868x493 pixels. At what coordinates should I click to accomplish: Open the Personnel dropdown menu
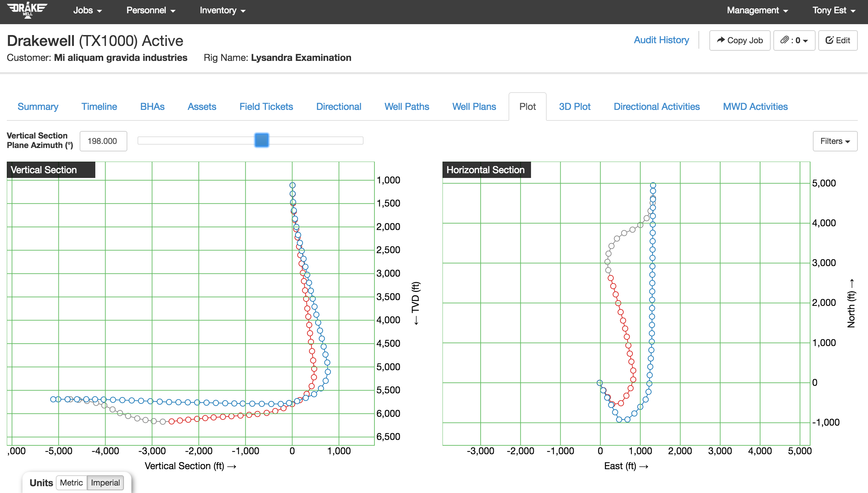[x=151, y=11]
